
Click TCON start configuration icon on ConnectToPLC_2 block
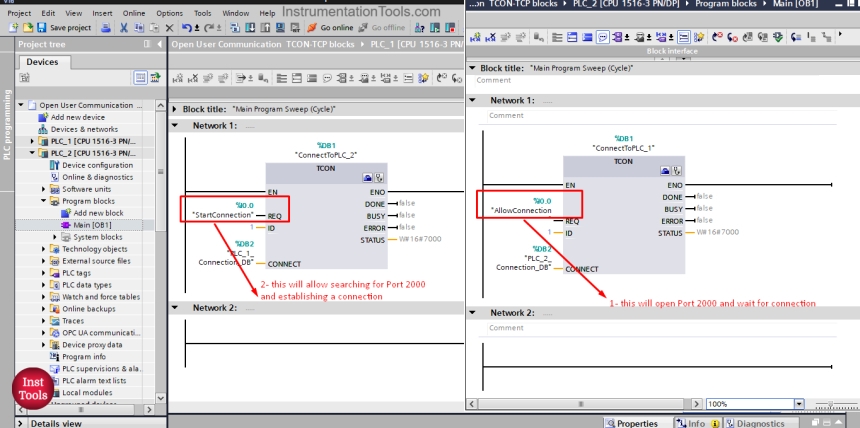click(x=367, y=177)
